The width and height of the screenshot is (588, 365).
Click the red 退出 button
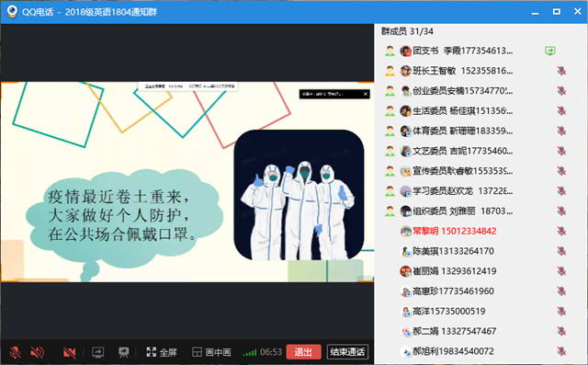tap(303, 352)
